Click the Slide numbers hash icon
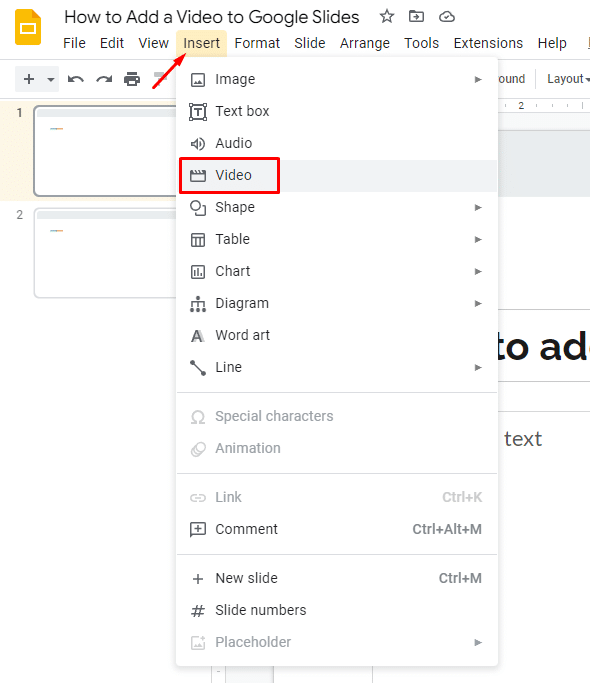The height and width of the screenshot is (683, 590). 198,611
